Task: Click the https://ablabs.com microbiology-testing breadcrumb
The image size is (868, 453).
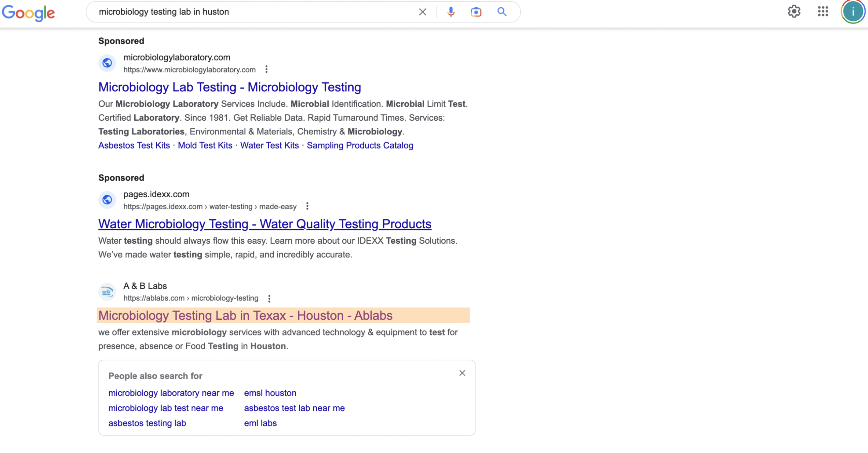Action: [191, 299]
